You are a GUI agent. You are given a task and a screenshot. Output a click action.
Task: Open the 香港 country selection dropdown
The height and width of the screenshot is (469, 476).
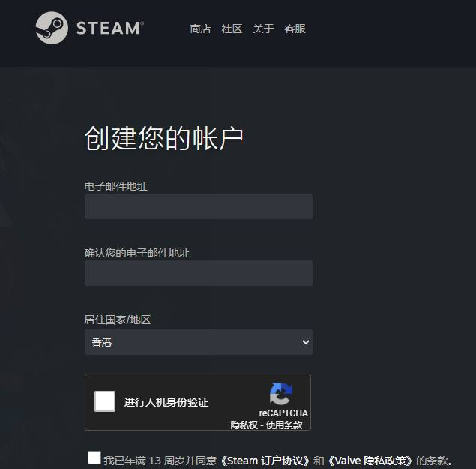click(x=199, y=342)
